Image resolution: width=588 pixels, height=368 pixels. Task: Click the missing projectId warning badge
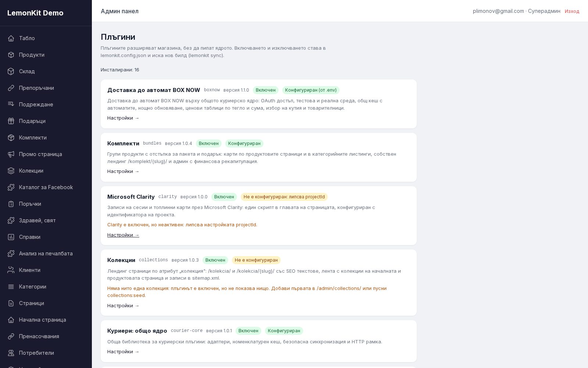pos(284,197)
